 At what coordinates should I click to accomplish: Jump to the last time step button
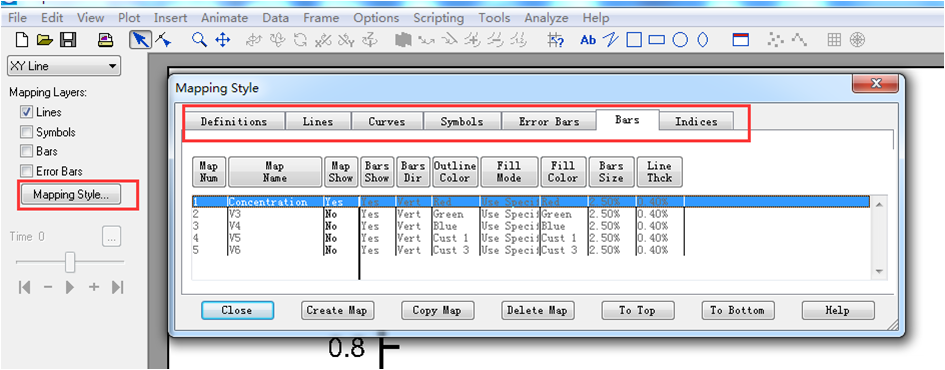click(x=118, y=287)
